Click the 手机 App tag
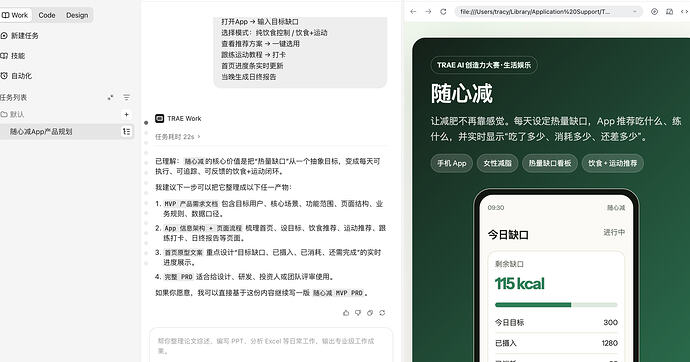The width and height of the screenshot is (690, 362). pos(451,163)
